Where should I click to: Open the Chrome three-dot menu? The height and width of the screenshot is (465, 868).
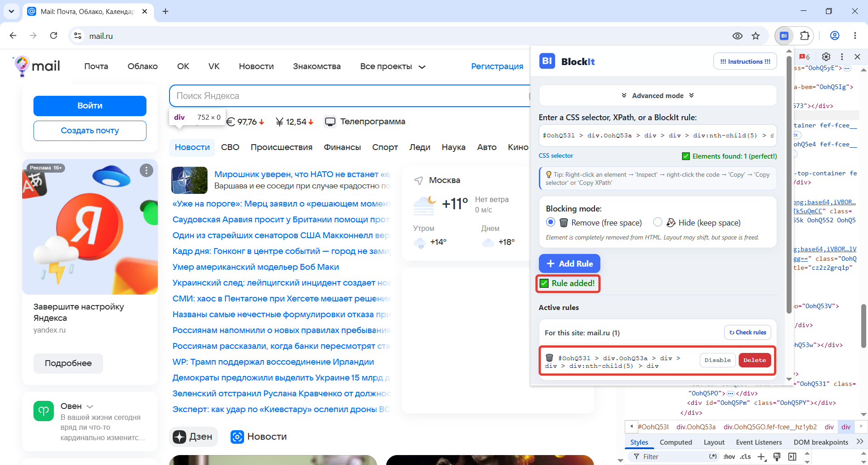(x=855, y=36)
